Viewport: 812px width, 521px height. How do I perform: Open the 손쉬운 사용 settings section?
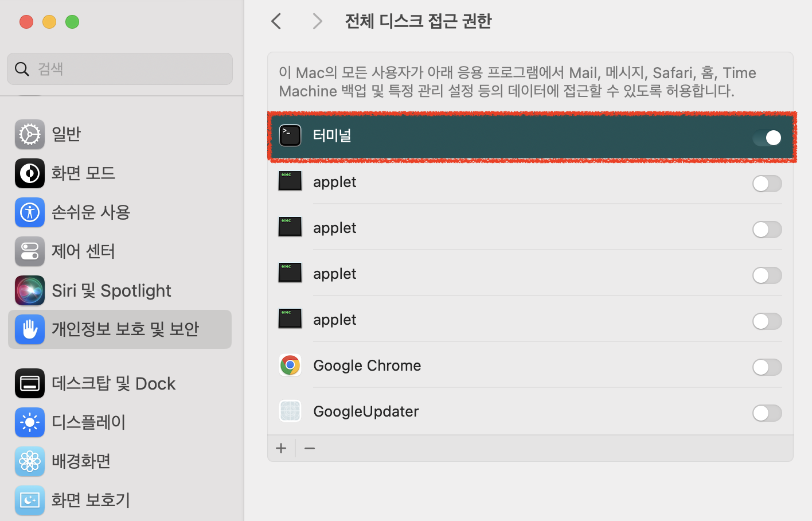click(120, 212)
